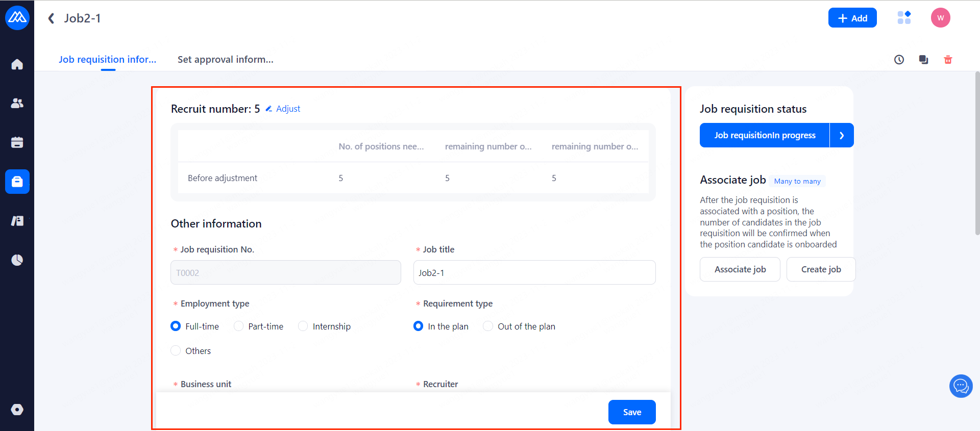Switch to Set approval information tab
980x431 pixels.
(225, 60)
